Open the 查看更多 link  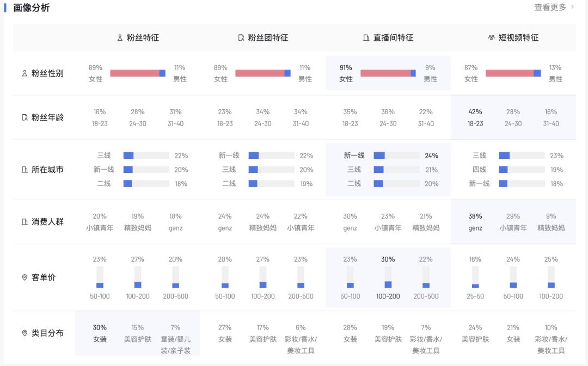(x=550, y=7)
